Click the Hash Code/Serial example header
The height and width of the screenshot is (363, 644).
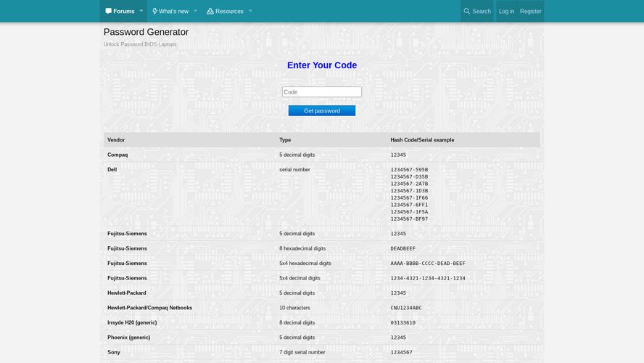[x=422, y=140]
